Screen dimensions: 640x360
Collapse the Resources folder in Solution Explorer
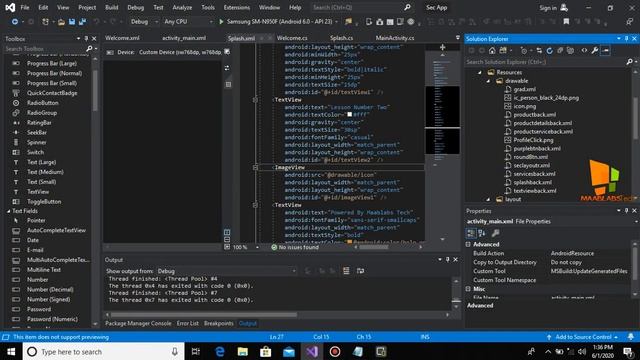point(480,72)
